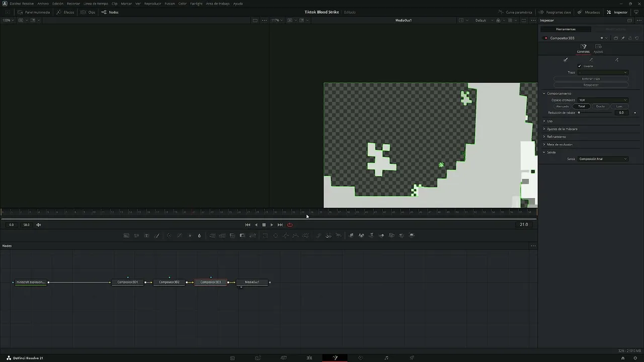Select the Total mode

point(582,107)
